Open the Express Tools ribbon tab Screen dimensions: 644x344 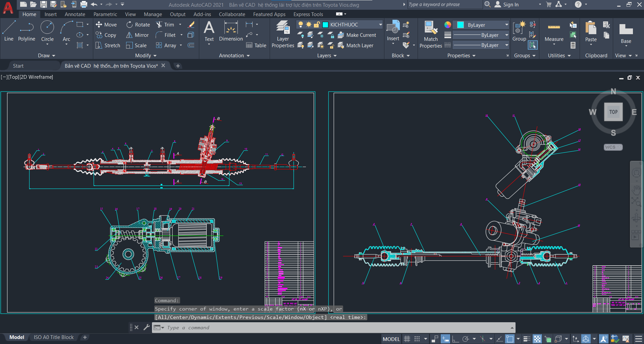[x=308, y=14]
